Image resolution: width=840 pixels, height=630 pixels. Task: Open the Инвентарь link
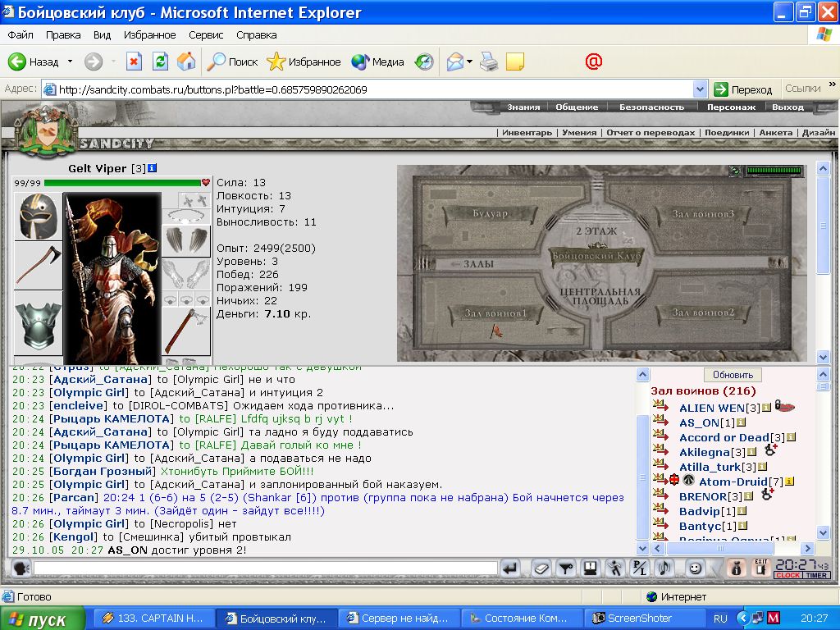527,132
